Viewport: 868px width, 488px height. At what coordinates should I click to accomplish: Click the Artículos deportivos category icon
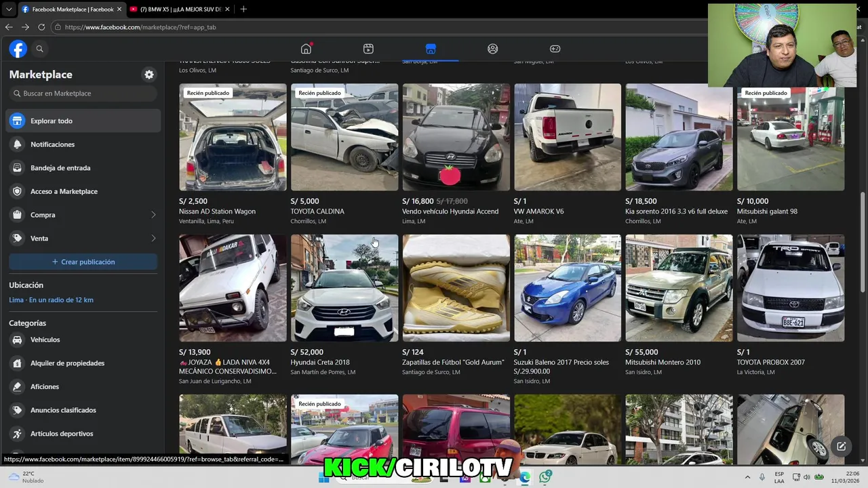tap(17, 434)
